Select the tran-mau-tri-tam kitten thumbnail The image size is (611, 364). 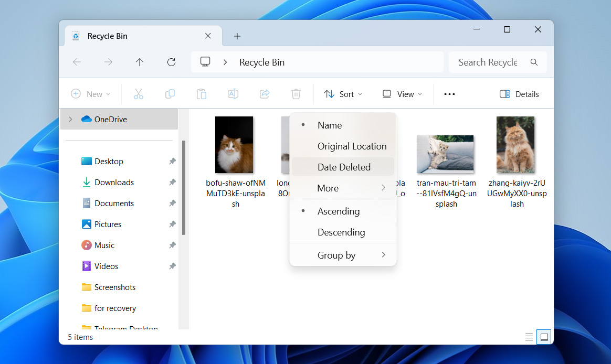pos(445,154)
